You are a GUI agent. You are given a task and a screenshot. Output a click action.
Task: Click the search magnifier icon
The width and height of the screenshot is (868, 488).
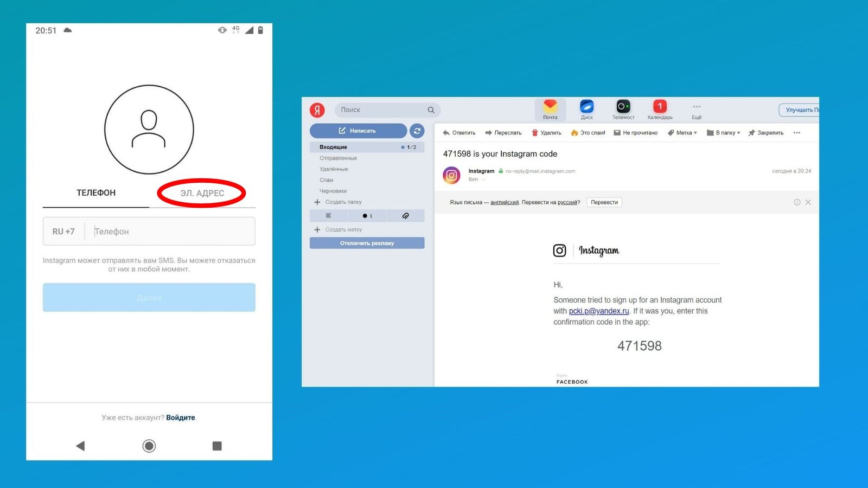431,110
